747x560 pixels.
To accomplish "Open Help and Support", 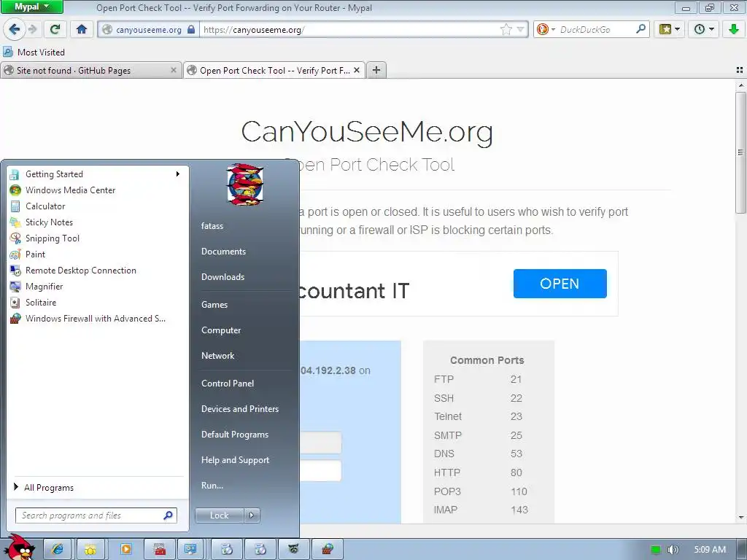I will tap(236, 460).
